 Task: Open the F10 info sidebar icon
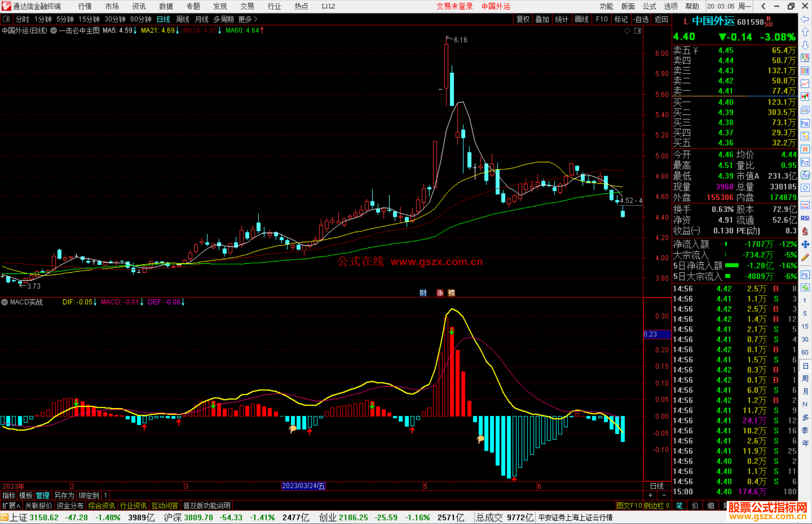click(x=805, y=123)
